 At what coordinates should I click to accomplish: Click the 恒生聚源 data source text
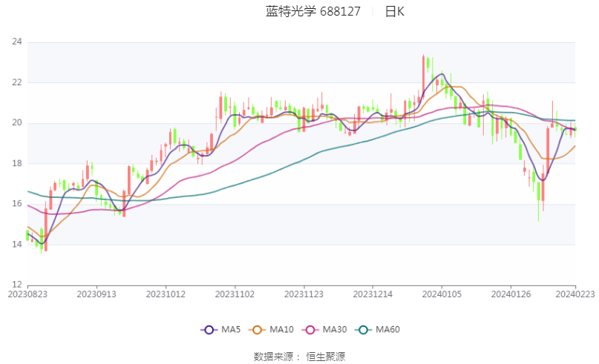pyautogui.click(x=326, y=357)
